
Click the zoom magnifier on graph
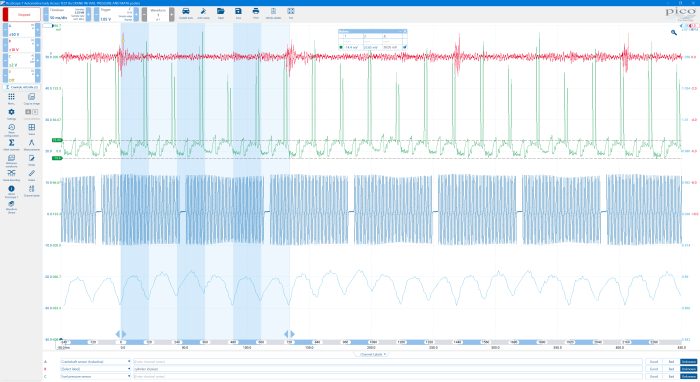673,32
